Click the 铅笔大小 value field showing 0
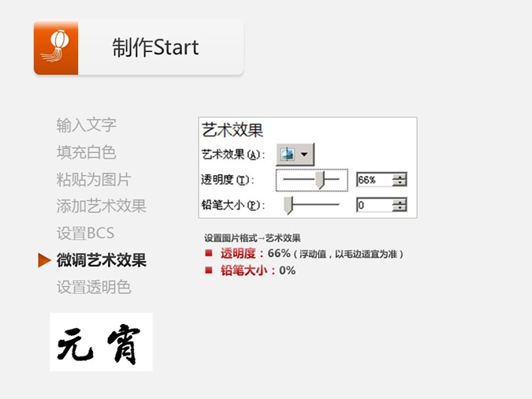This screenshot has height=399, width=532. pyautogui.click(x=374, y=206)
